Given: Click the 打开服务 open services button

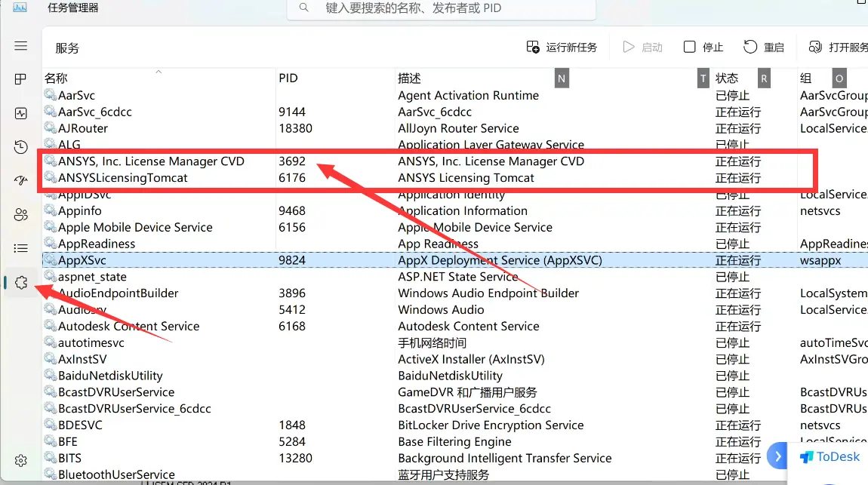Looking at the screenshot, I should coord(838,48).
